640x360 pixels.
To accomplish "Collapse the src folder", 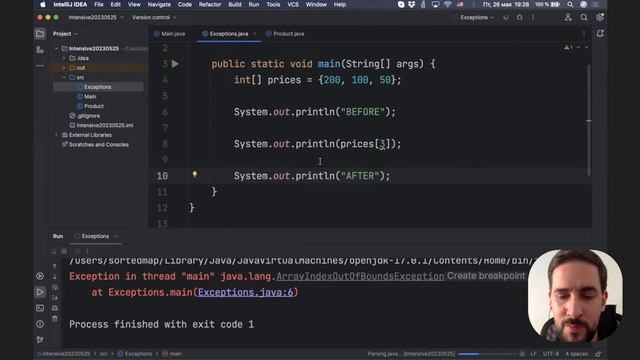I will pyautogui.click(x=64, y=78).
